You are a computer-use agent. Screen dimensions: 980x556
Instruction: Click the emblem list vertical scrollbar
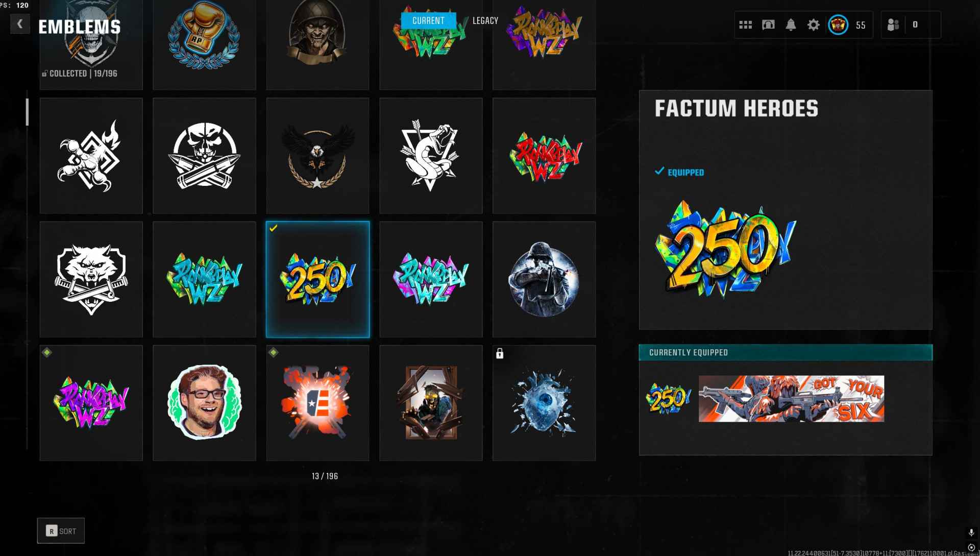click(x=27, y=271)
